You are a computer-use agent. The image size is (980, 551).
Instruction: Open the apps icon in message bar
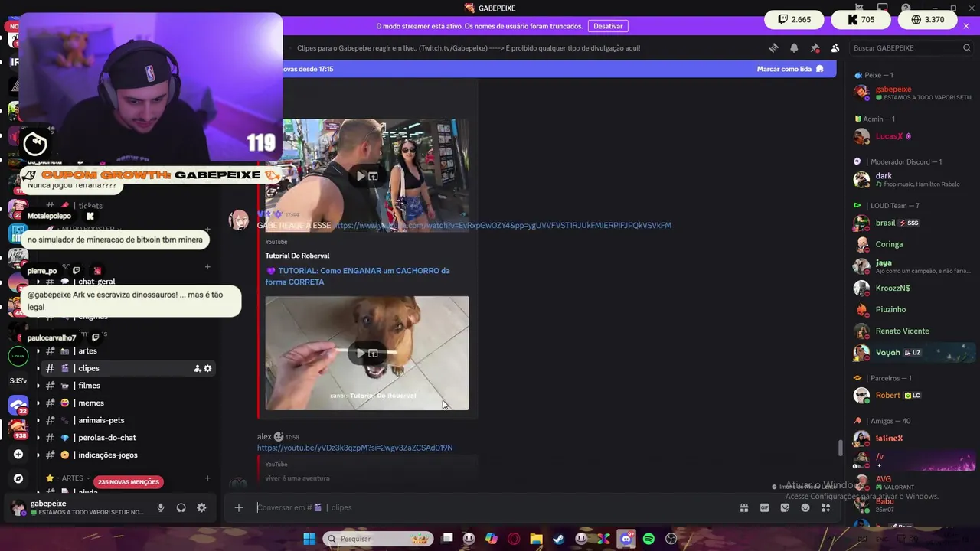tap(826, 507)
